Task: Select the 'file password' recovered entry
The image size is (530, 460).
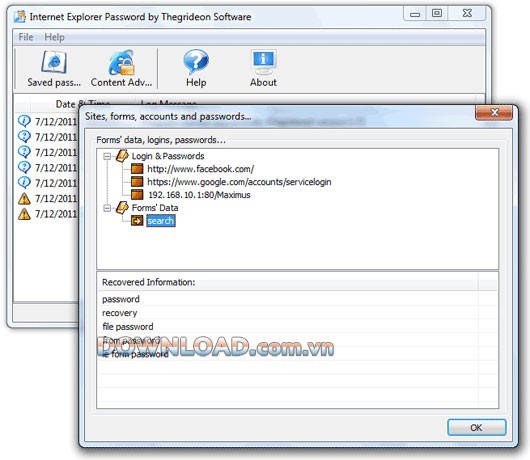Action: click(128, 326)
